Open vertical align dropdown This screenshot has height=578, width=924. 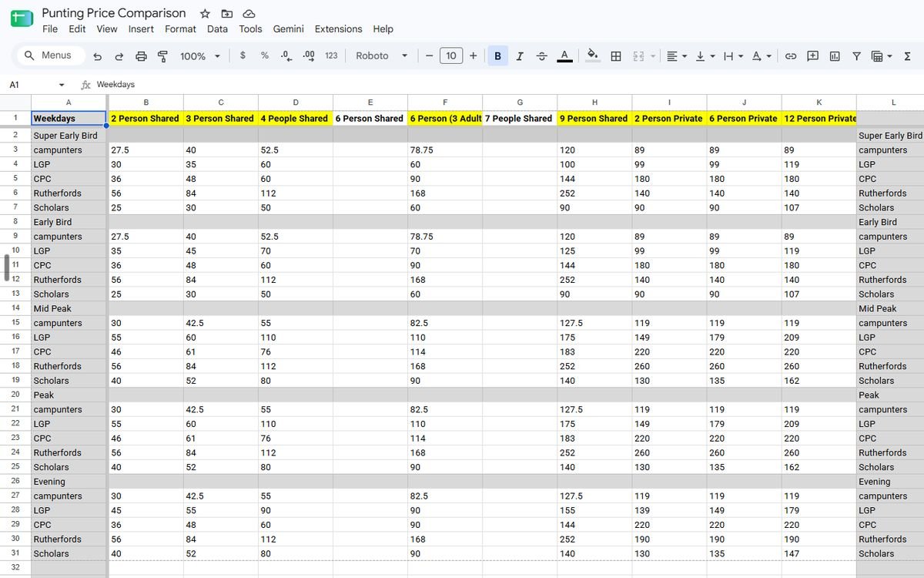point(705,56)
